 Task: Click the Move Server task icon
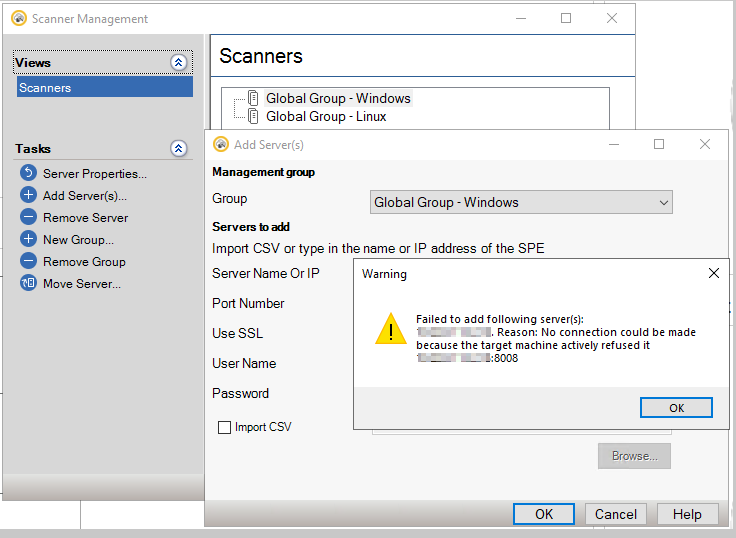click(x=28, y=283)
